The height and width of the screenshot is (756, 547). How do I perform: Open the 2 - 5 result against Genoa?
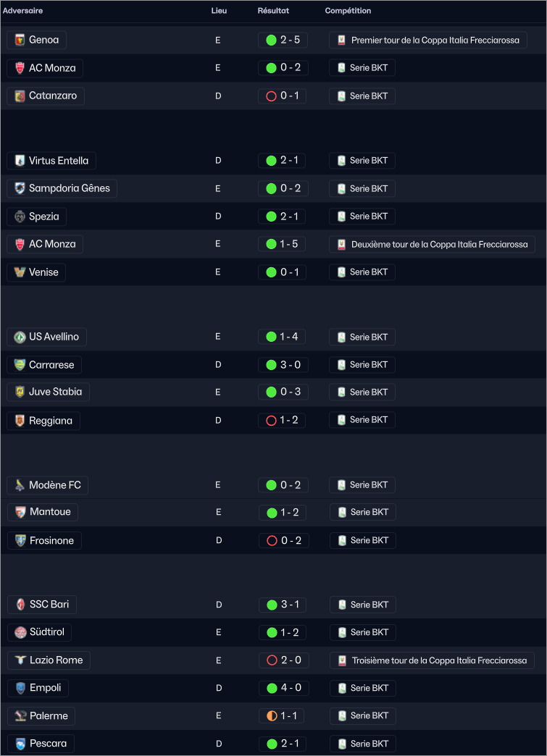coord(283,40)
